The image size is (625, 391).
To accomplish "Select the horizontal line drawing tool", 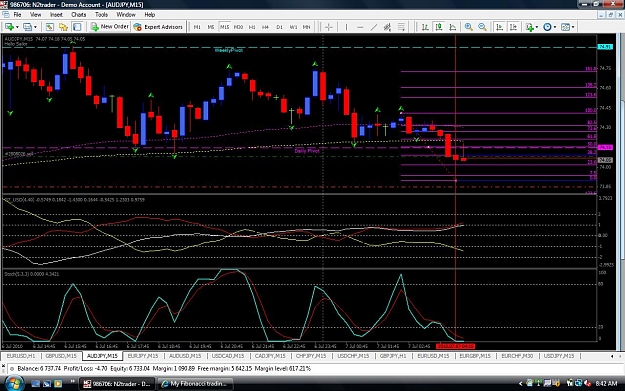I will click(x=360, y=27).
